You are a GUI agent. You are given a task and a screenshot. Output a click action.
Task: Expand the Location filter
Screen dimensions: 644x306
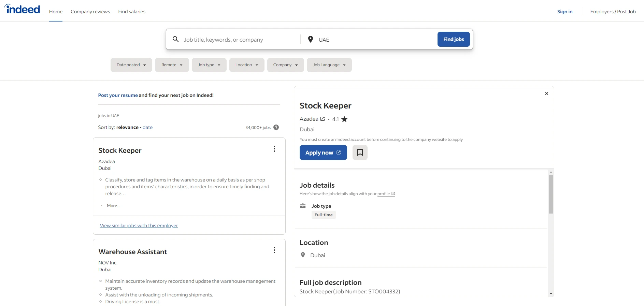(x=247, y=65)
